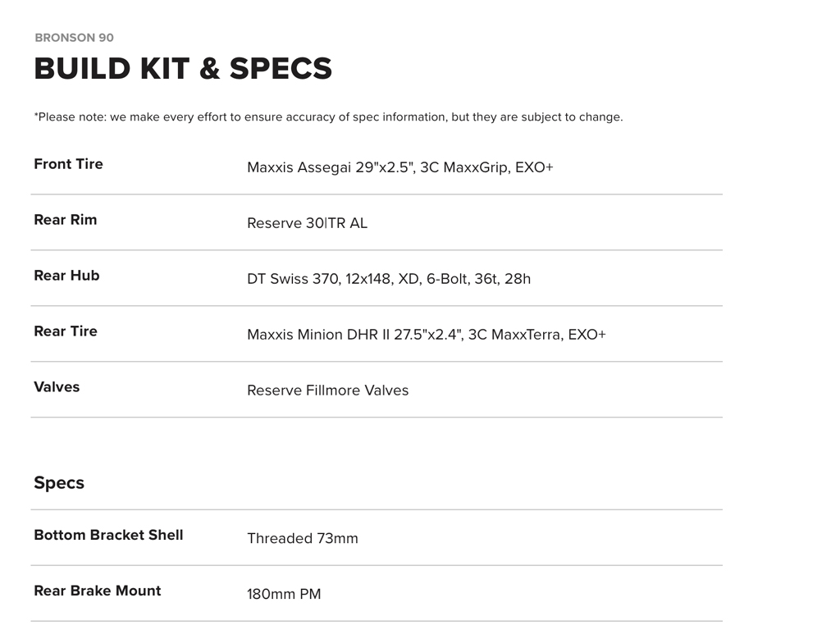The image size is (840, 630).
Task: Select the Valves row label
Action: tap(57, 387)
